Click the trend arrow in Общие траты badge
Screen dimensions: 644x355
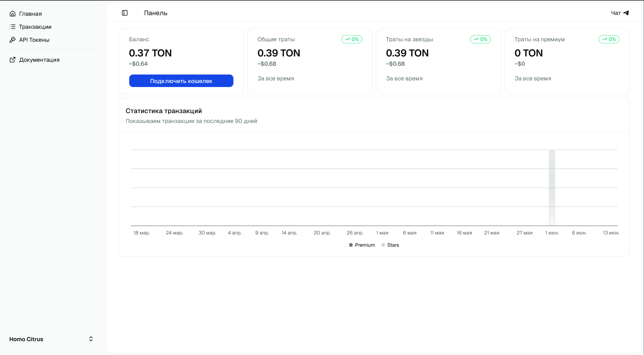click(347, 39)
